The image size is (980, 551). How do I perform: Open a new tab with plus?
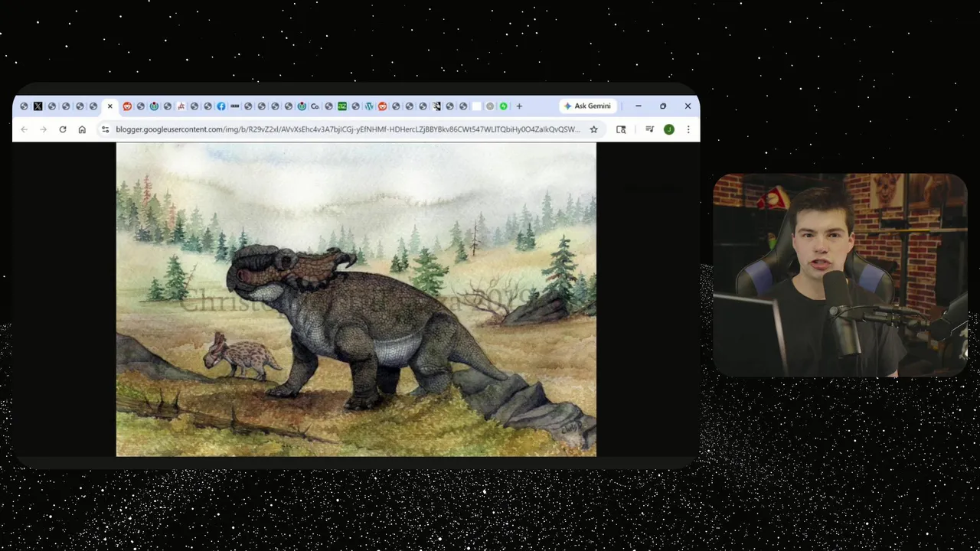pyautogui.click(x=519, y=106)
